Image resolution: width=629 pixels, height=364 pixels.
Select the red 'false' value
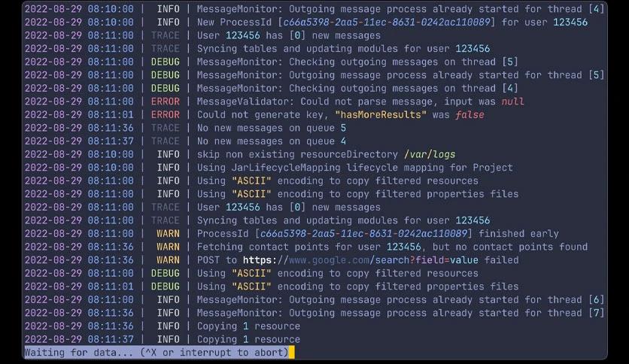(x=469, y=114)
